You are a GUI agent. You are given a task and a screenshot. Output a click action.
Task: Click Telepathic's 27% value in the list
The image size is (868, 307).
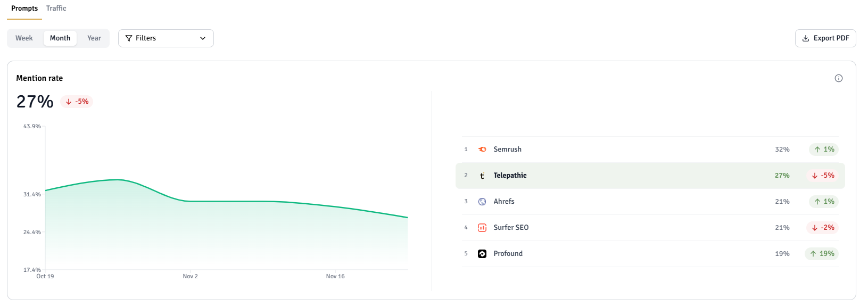point(782,176)
